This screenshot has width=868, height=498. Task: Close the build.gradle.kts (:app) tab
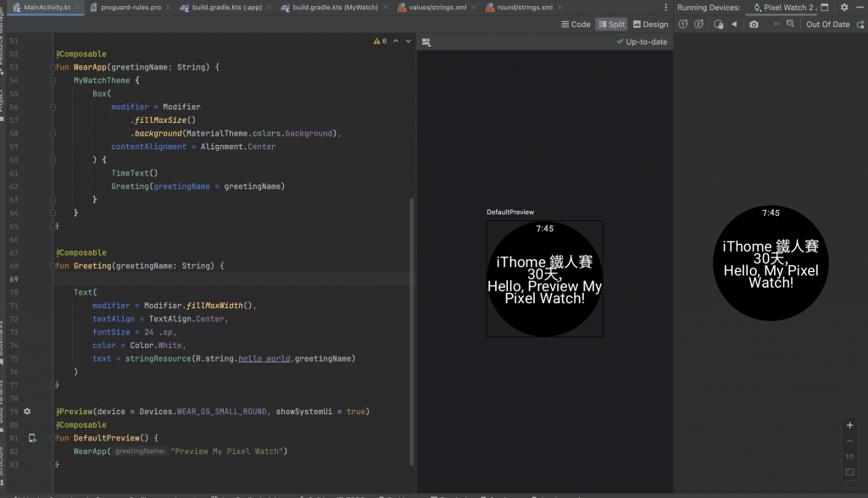269,7
